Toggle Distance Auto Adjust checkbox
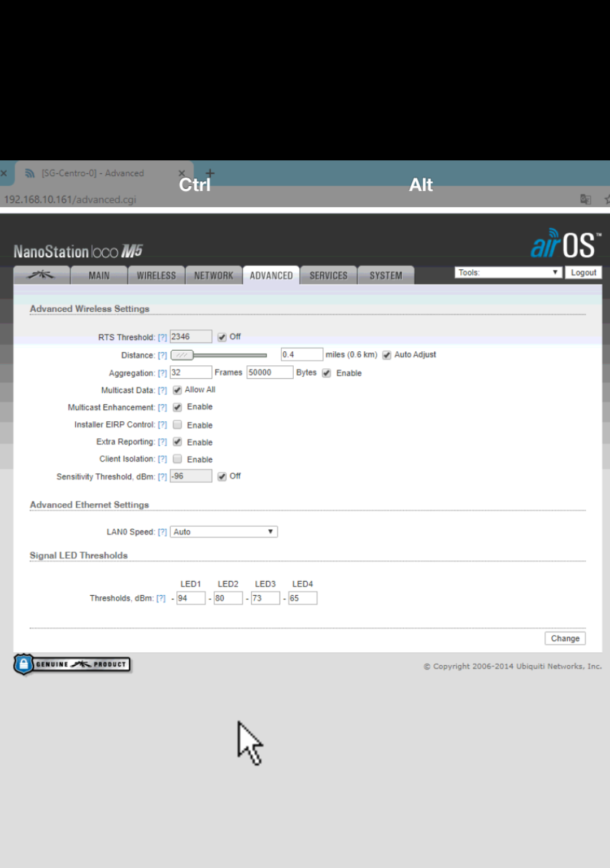The image size is (610, 868). click(x=387, y=355)
